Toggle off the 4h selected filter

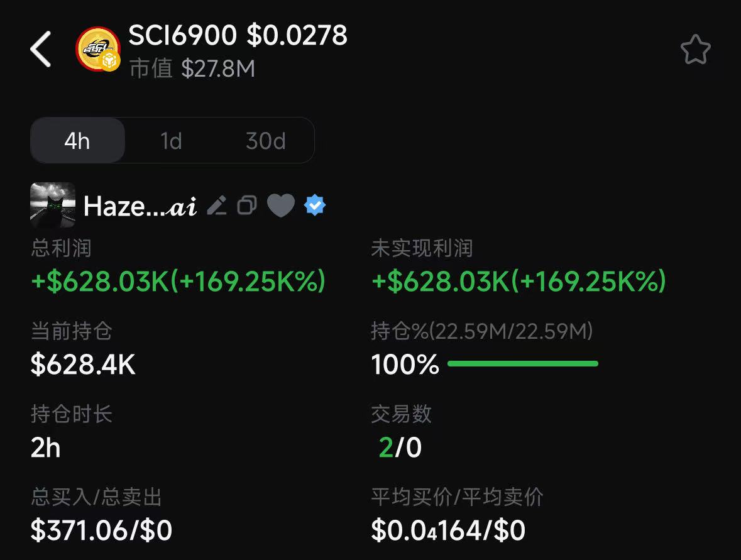click(x=77, y=140)
